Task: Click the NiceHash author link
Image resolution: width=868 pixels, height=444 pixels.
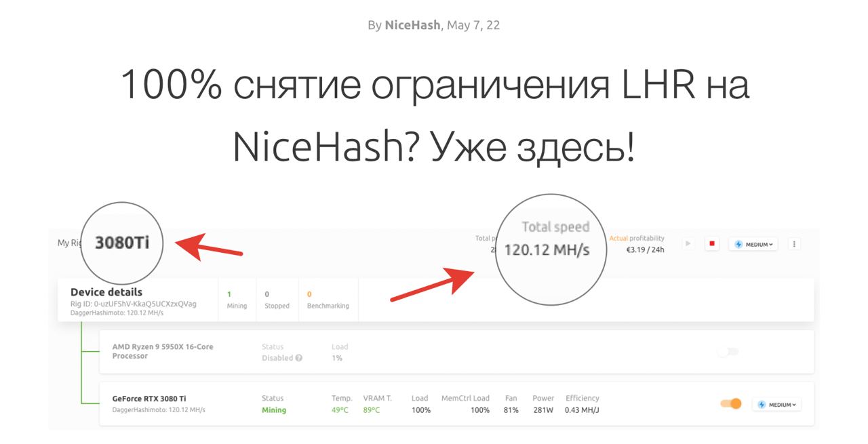Action: pos(412,25)
